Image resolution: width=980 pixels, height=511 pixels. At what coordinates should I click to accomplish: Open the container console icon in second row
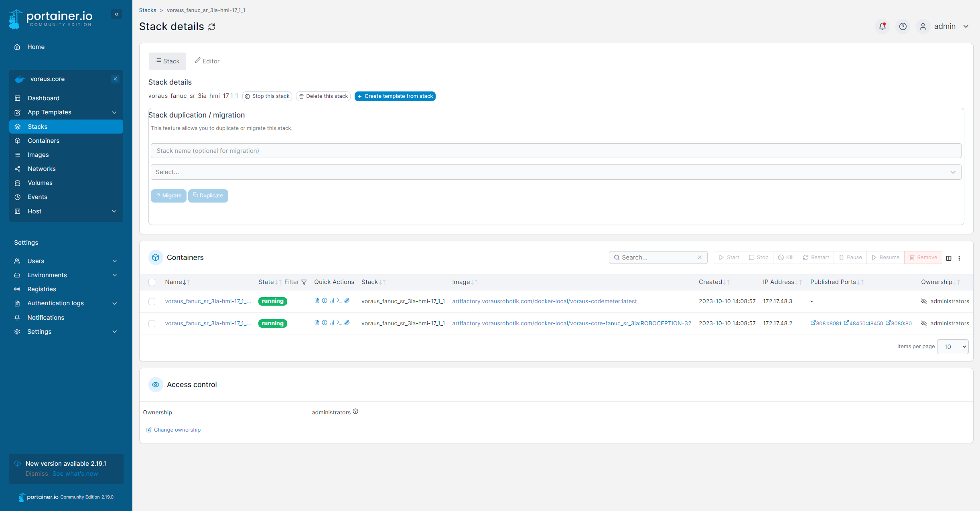339,323
